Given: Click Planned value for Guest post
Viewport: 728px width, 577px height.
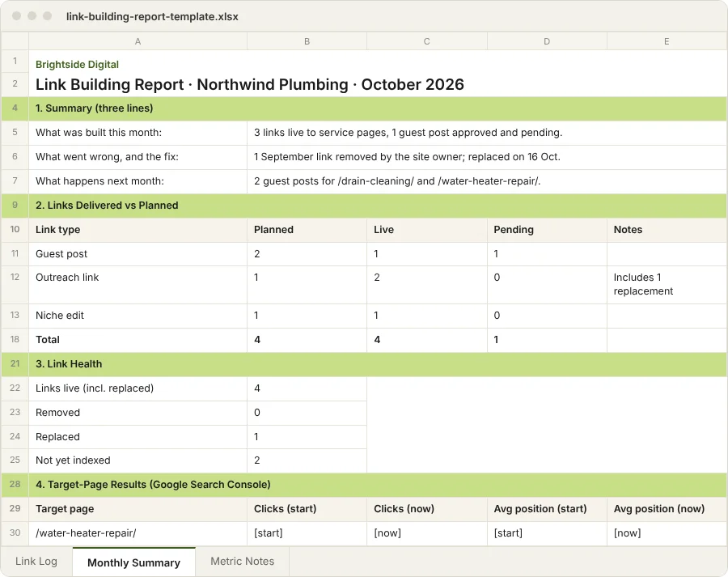Looking at the screenshot, I should coord(307,253).
